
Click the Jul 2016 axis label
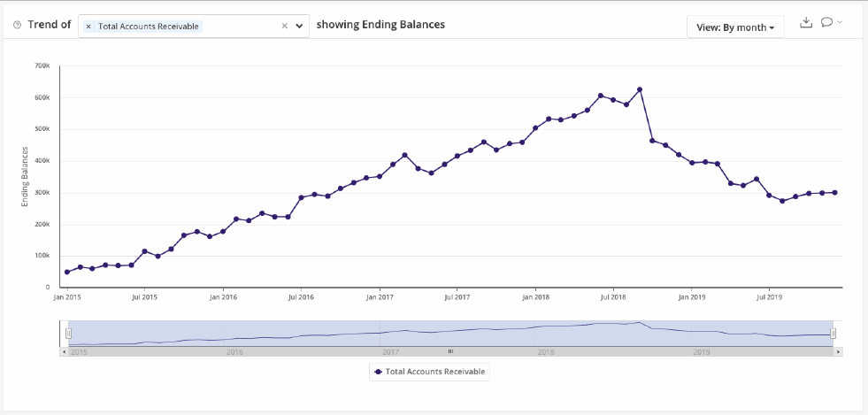(301, 297)
